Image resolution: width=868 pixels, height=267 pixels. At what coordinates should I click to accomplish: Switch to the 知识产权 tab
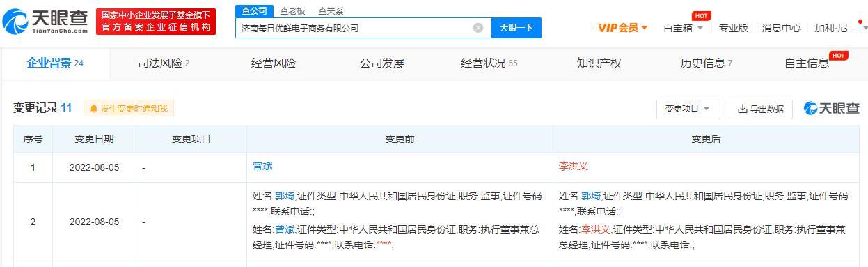click(599, 63)
